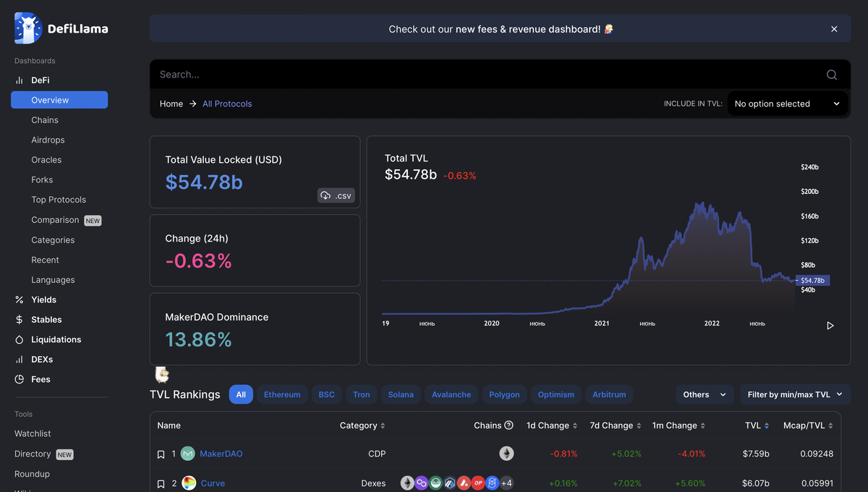This screenshot has height=492, width=868.
Task: Filter rankings by BSC
Action: pos(327,394)
